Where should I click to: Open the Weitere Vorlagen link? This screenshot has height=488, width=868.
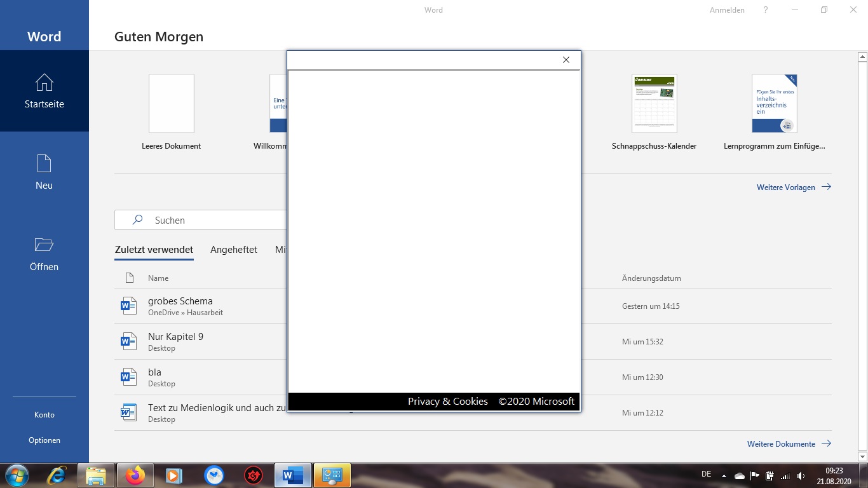(x=794, y=187)
